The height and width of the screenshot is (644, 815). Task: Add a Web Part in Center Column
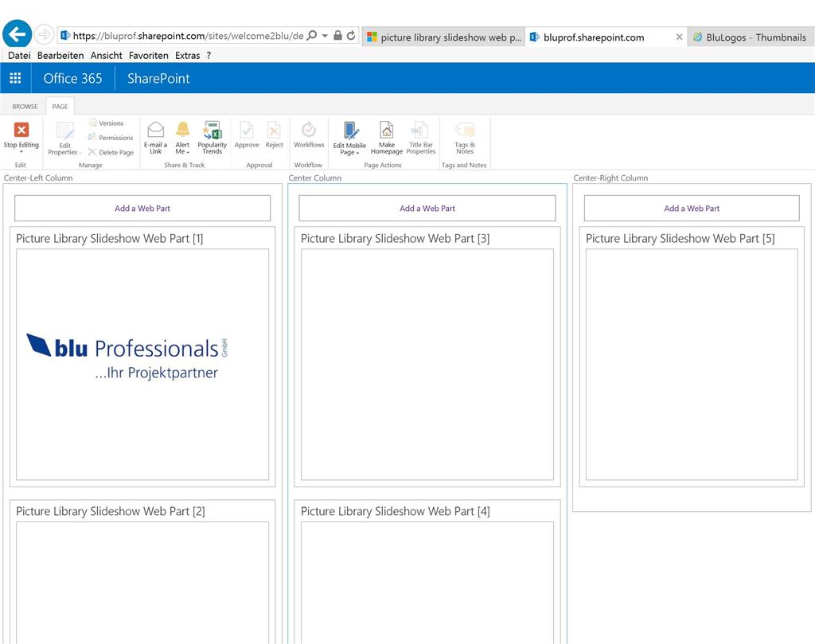pos(427,209)
